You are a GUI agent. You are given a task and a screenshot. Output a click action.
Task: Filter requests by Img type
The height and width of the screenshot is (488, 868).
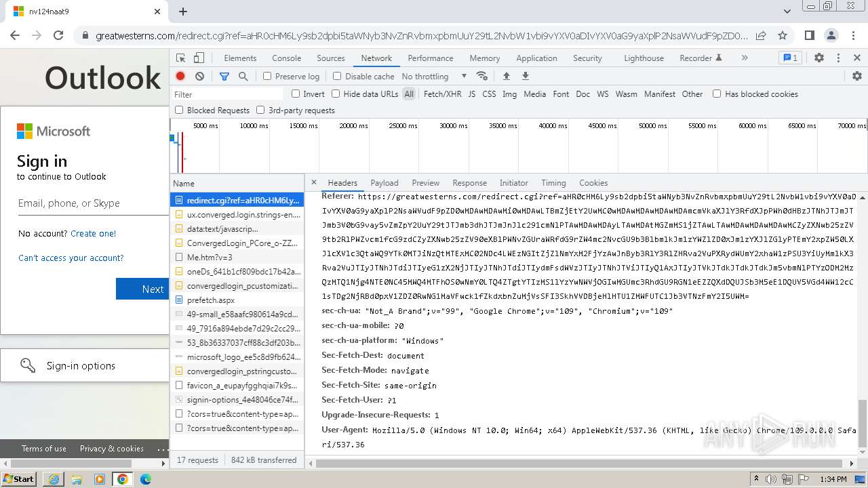click(509, 94)
